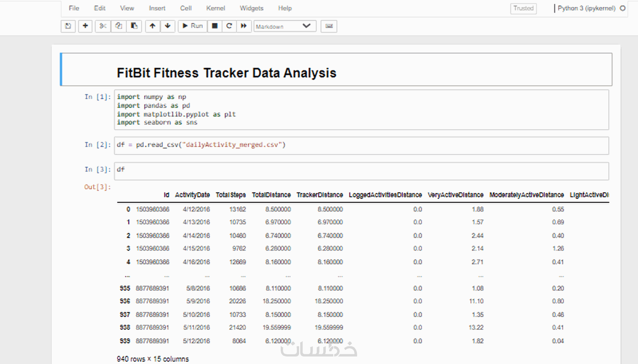Click the Id column header
The image size is (638, 364).
pyautogui.click(x=166, y=195)
